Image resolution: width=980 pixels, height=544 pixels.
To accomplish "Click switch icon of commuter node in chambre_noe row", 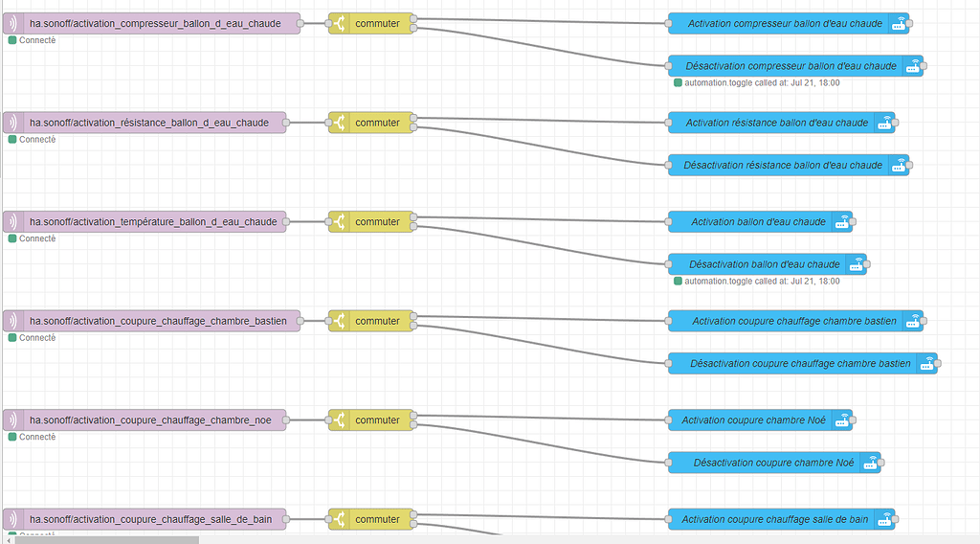I will [340, 420].
